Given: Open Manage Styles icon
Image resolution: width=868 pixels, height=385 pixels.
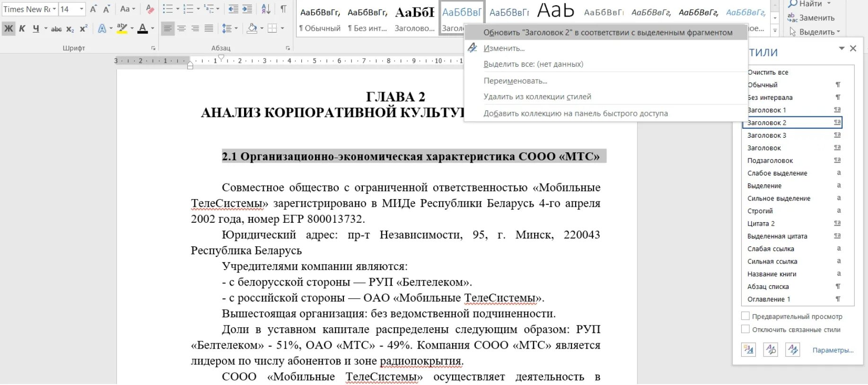Looking at the screenshot, I should click(793, 350).
